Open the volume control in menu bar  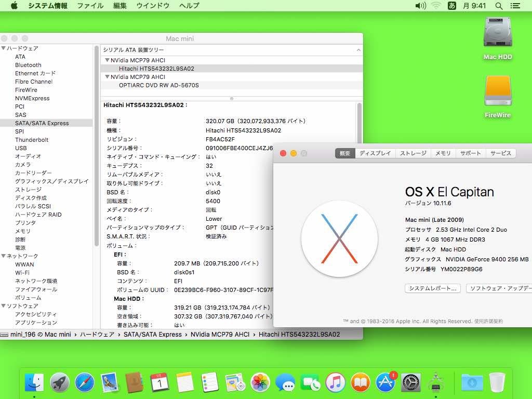click(x=420, y=6)
